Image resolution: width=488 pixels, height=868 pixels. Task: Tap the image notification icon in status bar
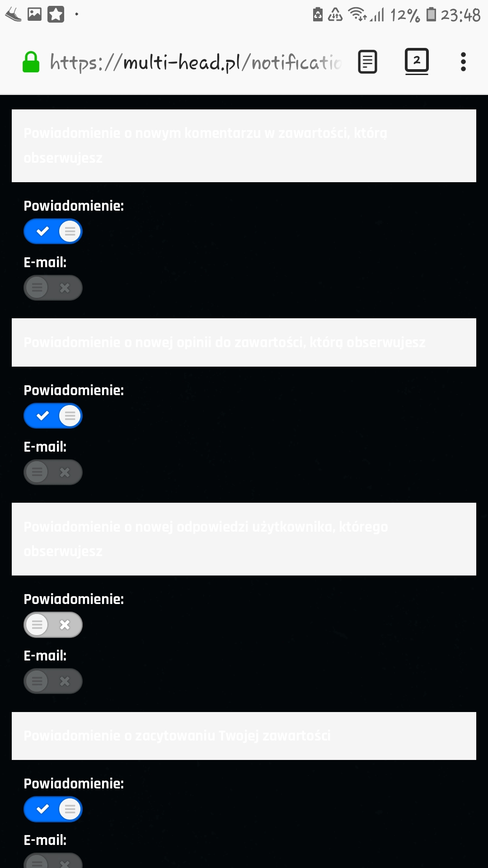[x=34, y=14]
